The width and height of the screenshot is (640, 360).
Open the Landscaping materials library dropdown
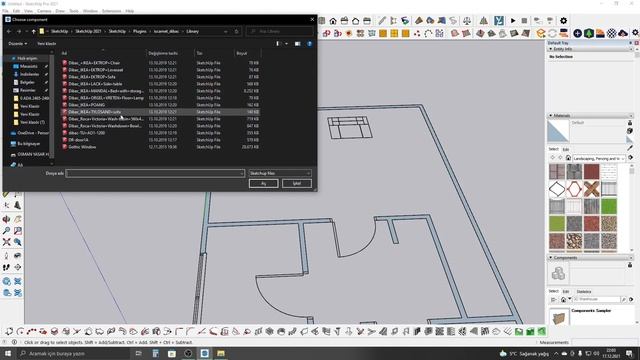tap(599, 158)
